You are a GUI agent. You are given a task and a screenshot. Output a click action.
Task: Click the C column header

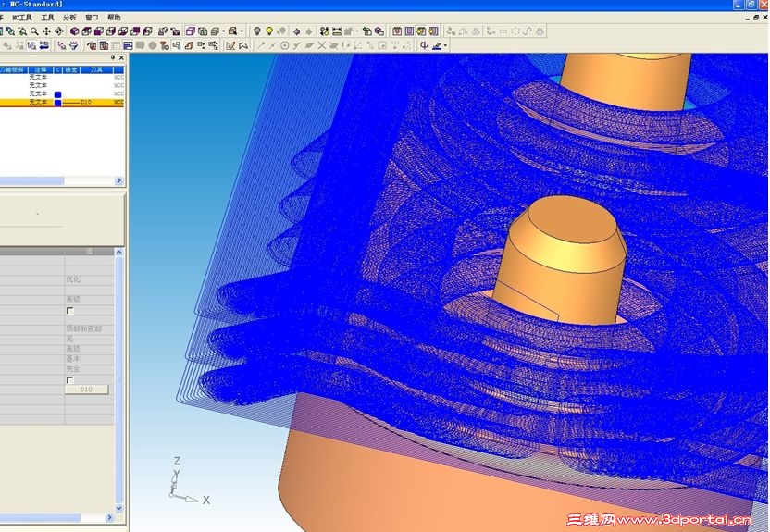pyautogui.click(x=57, y=69)
